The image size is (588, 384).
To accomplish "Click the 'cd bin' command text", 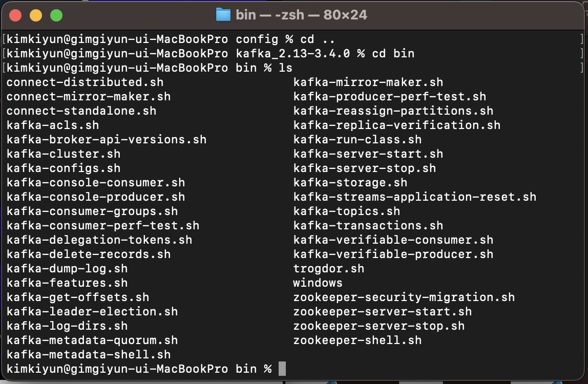I will point(393,54).
